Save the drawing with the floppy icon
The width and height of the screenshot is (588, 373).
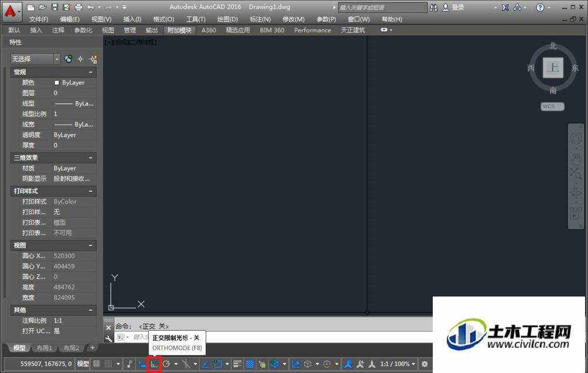click(x=55, y=7)
